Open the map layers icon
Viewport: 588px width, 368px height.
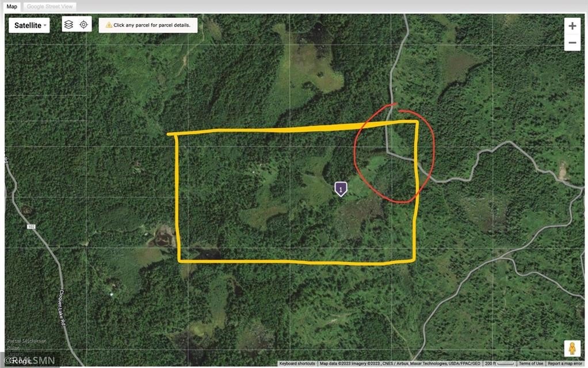point(68,25)
